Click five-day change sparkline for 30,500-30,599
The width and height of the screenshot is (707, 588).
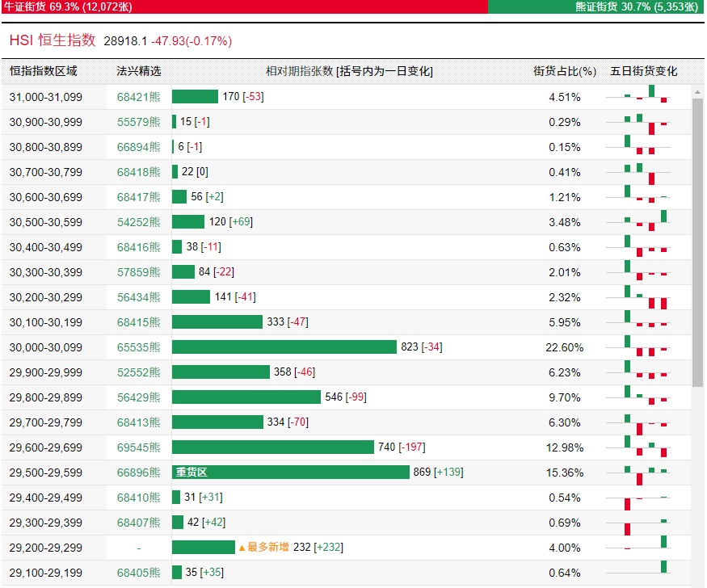638,221
